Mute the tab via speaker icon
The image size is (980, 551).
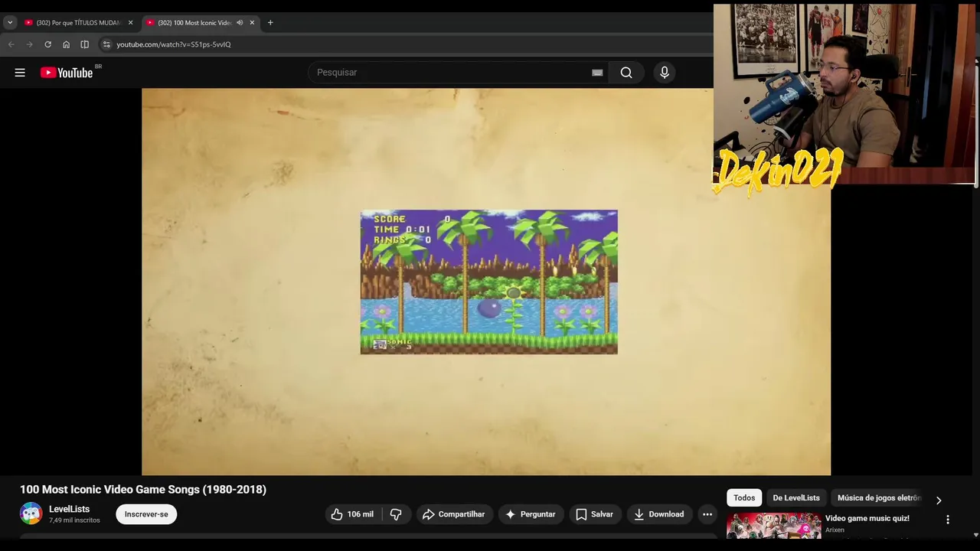point(240,23)
